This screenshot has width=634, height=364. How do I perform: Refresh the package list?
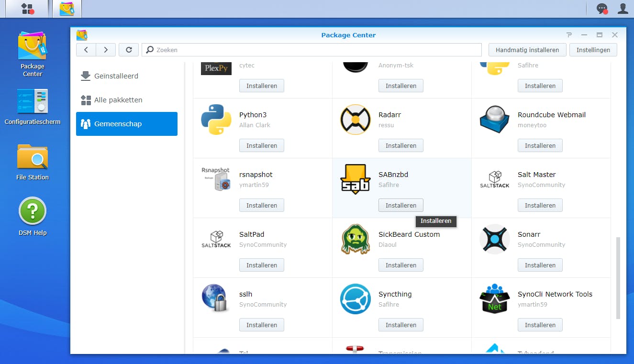(129, 50)
